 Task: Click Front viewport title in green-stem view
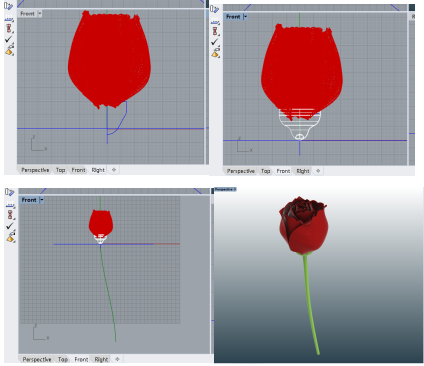pyautogui.click(x=29, y=200)
